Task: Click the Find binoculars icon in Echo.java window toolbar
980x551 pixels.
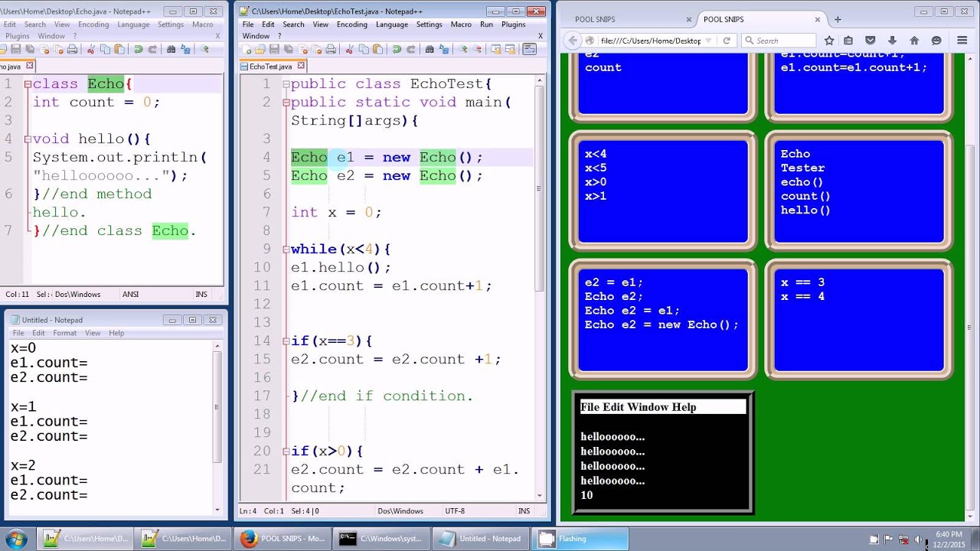Action: 171,49
